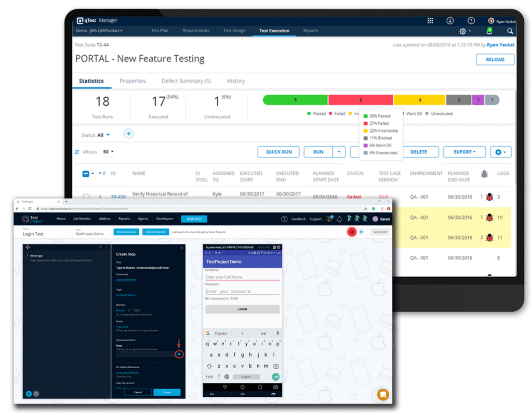Add a new step with the blue plus
The width and height of the screenshot is (532, 416).
pos(29,394)
